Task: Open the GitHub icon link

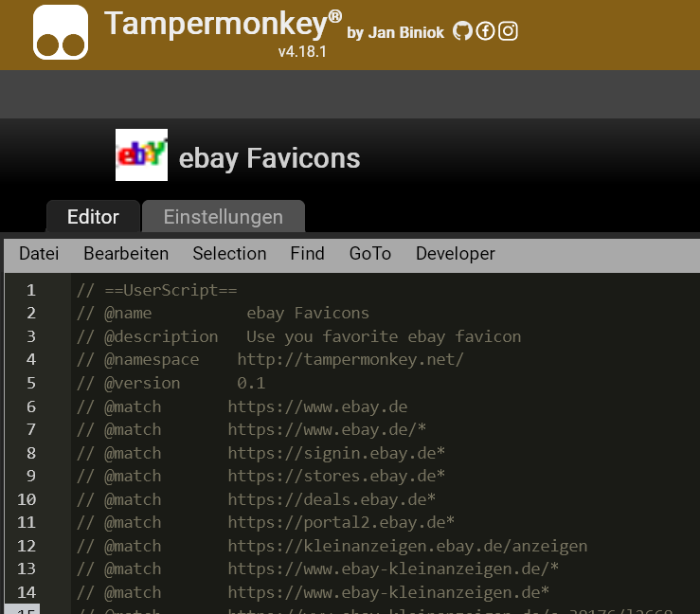Action: point(462,31)
